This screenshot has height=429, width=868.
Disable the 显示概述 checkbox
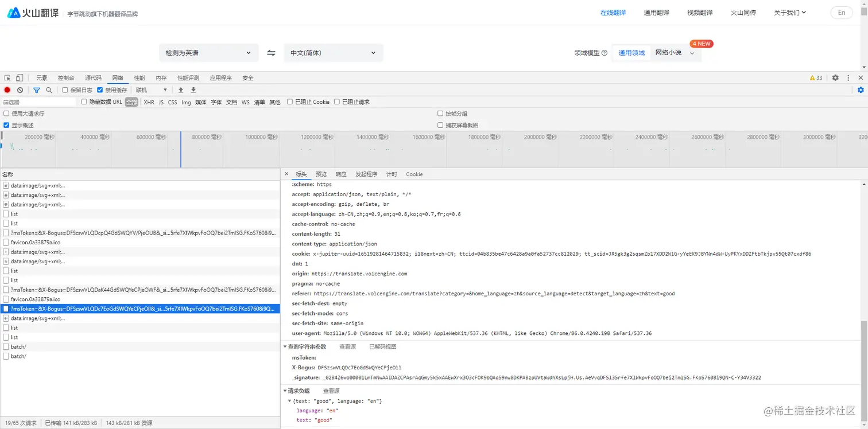(x=6, y=125)
